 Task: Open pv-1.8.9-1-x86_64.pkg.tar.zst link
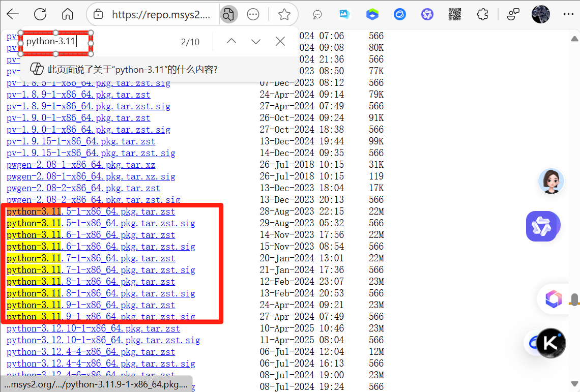pyautogui.click(x=78, y=95)
